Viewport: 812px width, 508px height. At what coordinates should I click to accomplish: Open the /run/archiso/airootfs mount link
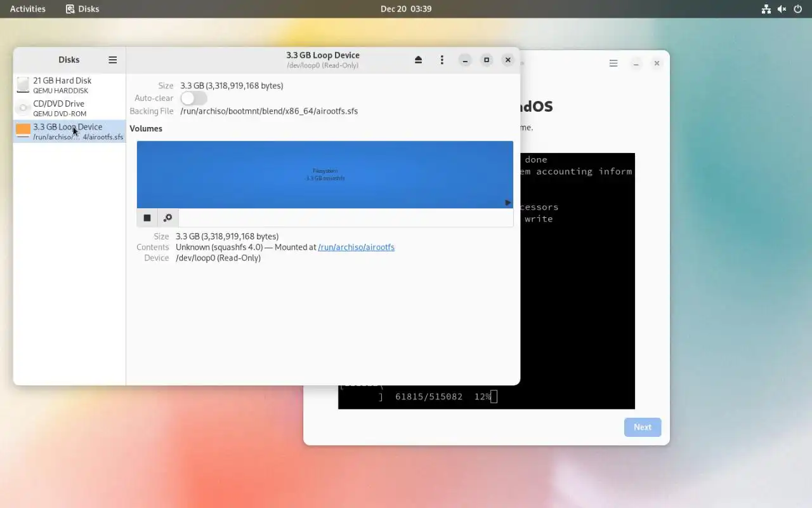pyautogui.click(x=356, y=247)
